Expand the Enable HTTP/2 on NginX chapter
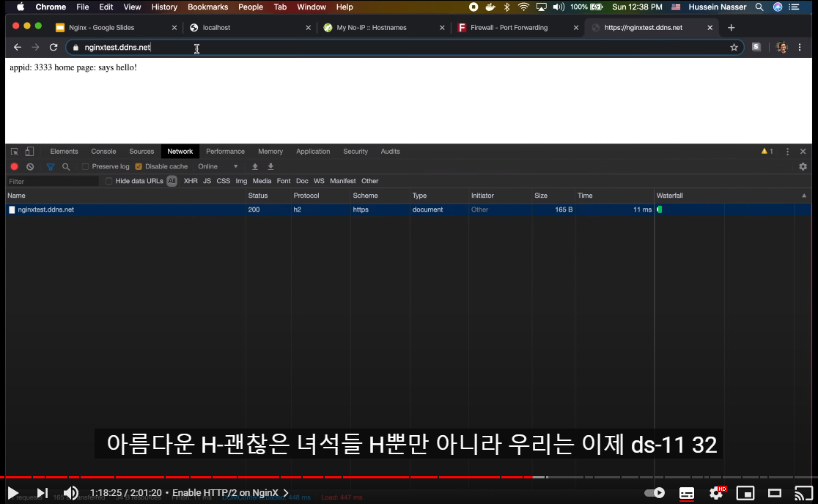 point(231,492)
